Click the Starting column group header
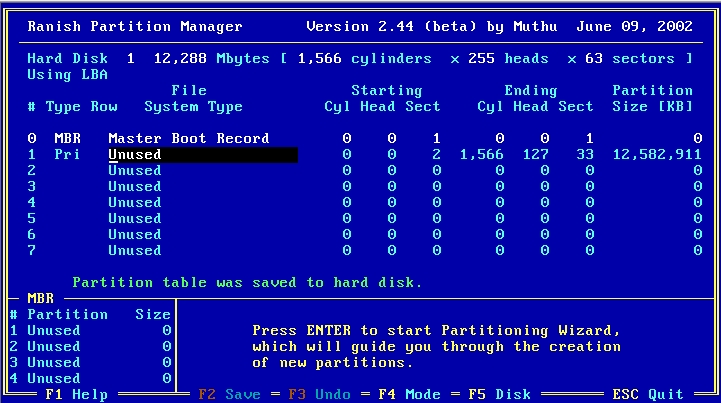This screenshot has height=403, width=721. [387, 91]
